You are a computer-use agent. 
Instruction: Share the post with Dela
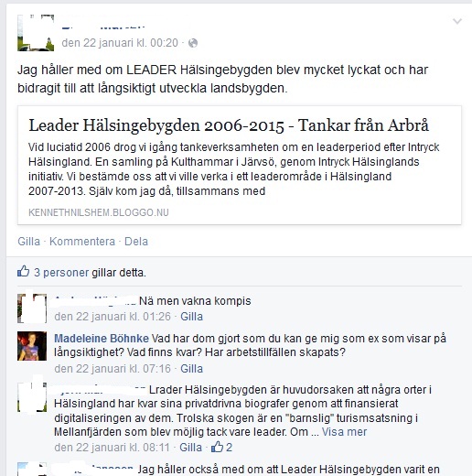(x=136, y=242)
